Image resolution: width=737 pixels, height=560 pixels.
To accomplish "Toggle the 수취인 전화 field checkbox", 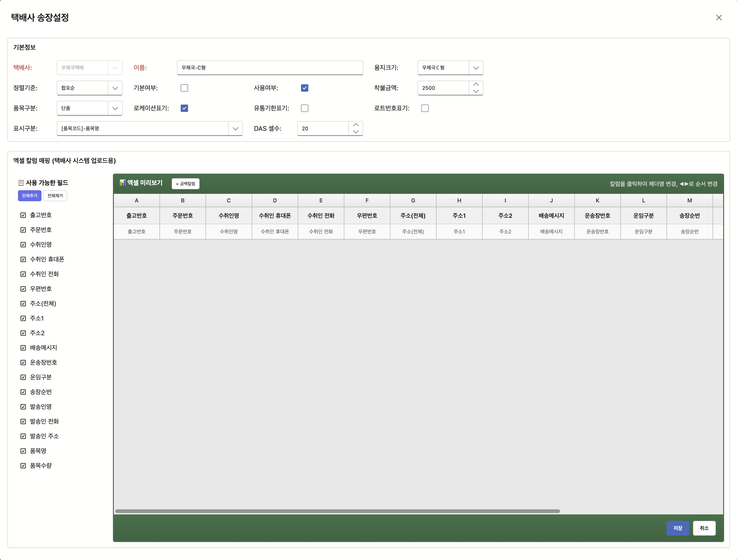I will pyautogui.click(x=23, y=274).
